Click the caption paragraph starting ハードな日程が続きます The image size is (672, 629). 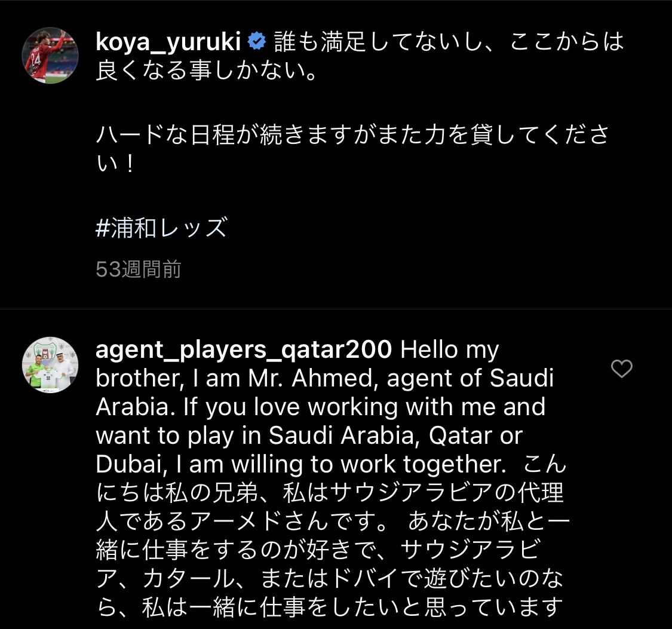pos(352,135)
